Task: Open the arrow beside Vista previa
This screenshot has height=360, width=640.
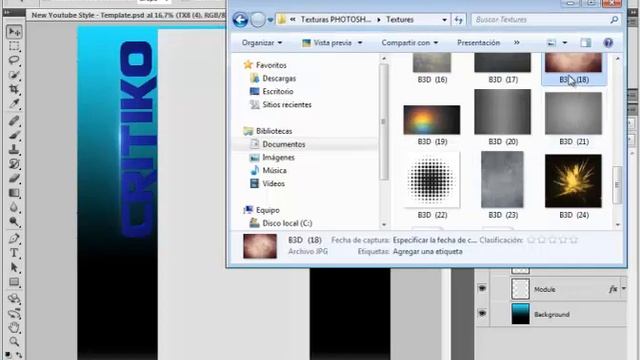Action: coord(360,43)
